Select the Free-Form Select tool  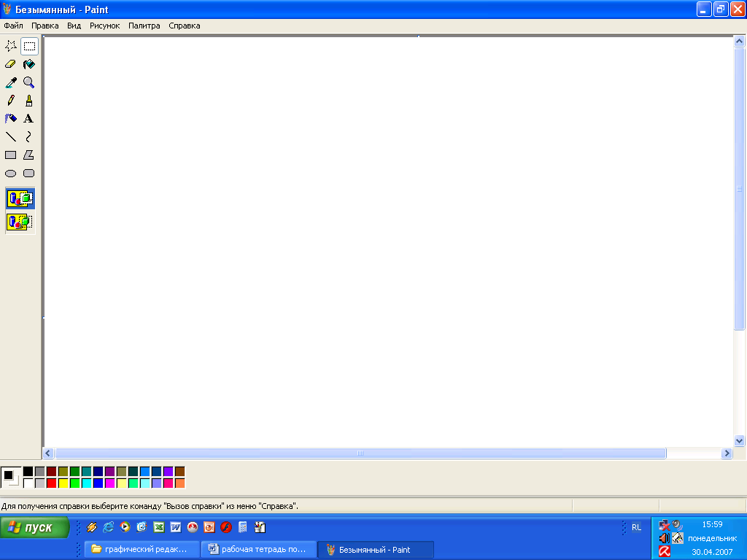11,46
